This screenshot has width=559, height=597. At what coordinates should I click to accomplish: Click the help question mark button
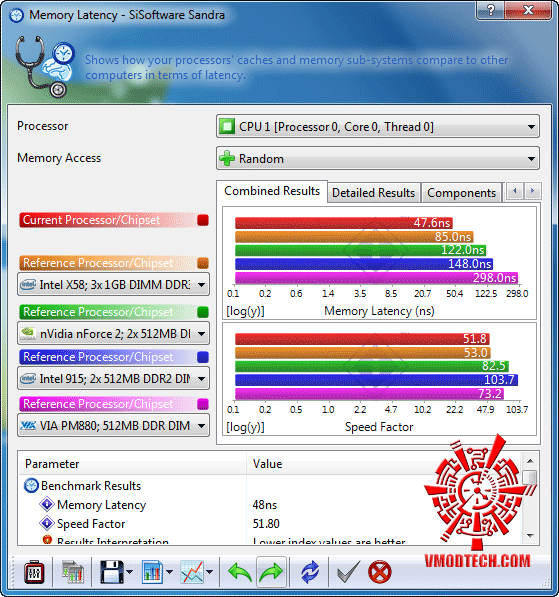point(490,10)
